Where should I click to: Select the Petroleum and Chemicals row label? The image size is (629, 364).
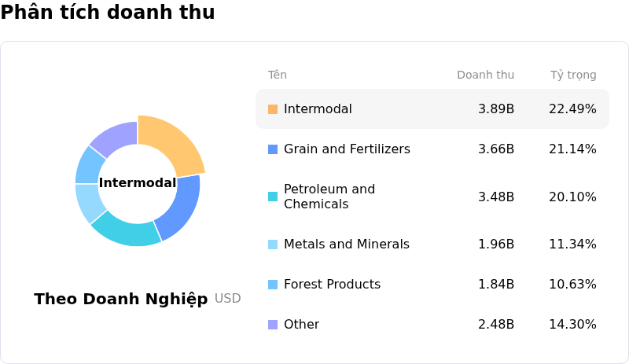tap(329, 197)
